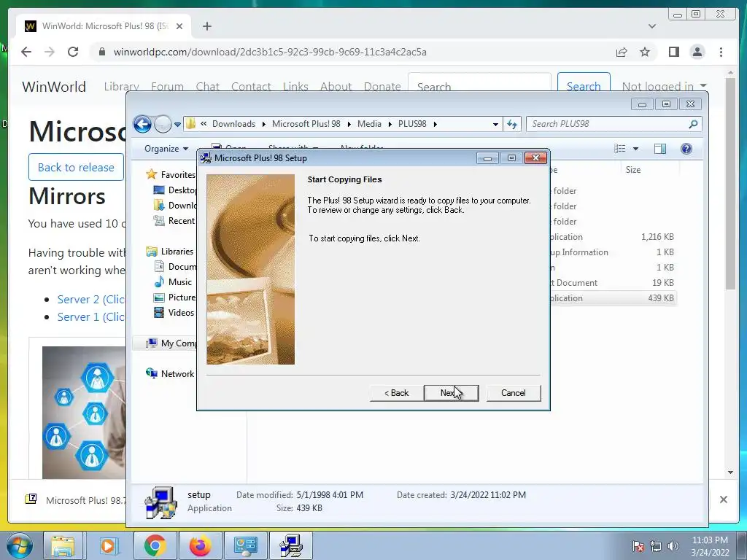Image resolution: width=747 pixels, height=560 pixels.
Task: Click setup application icon in details pane
Action: tap(160, 502)
